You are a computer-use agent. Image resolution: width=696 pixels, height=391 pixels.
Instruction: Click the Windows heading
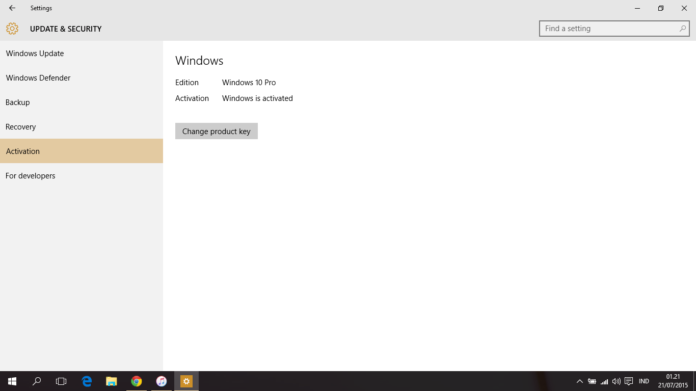[x=199, y=61]
